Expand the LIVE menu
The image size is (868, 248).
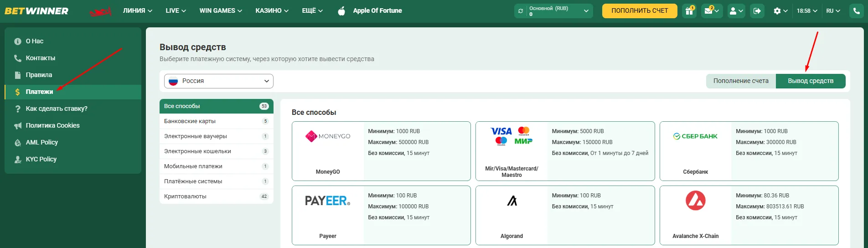[176, 10]
